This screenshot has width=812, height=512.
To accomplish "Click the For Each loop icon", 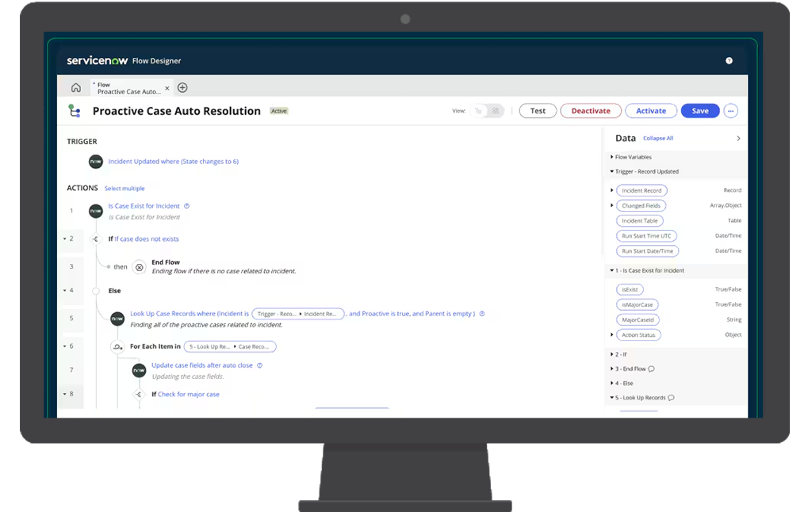I will point(117,347).
